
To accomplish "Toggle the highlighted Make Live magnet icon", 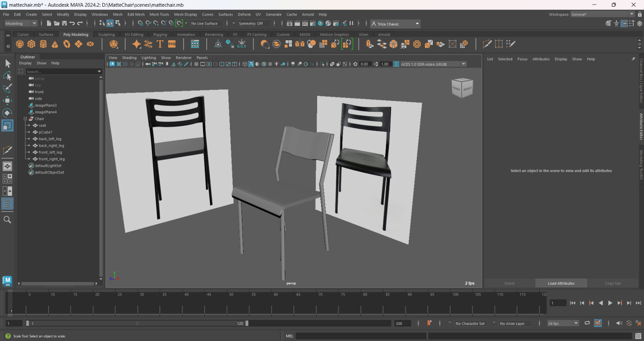I will click(x=179, y=23).
